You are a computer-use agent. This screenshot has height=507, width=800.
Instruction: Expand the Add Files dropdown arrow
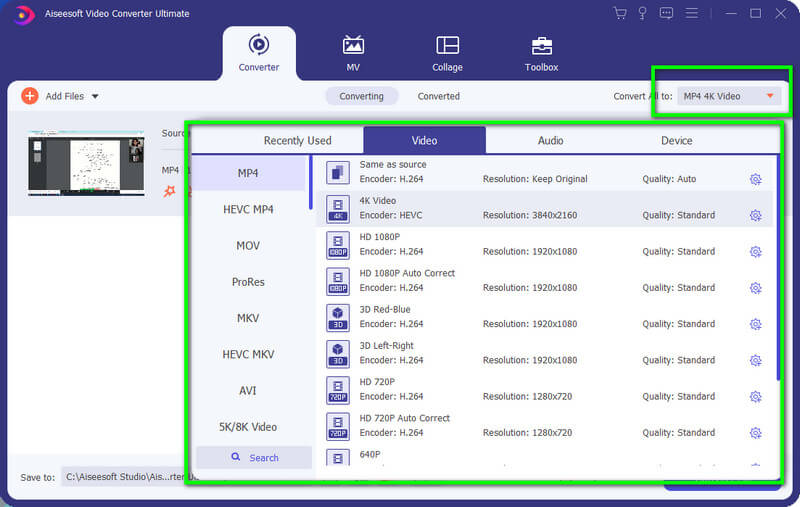95,97
